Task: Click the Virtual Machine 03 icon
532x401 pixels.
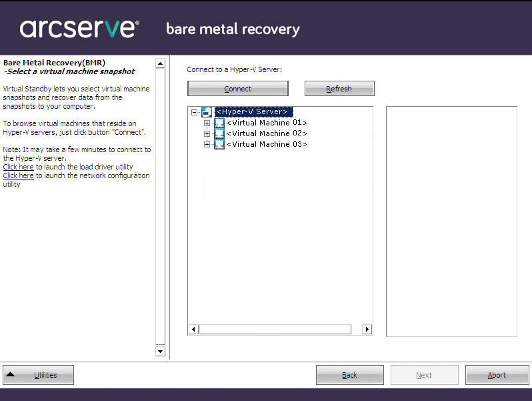Action: [x=219, y=144]
